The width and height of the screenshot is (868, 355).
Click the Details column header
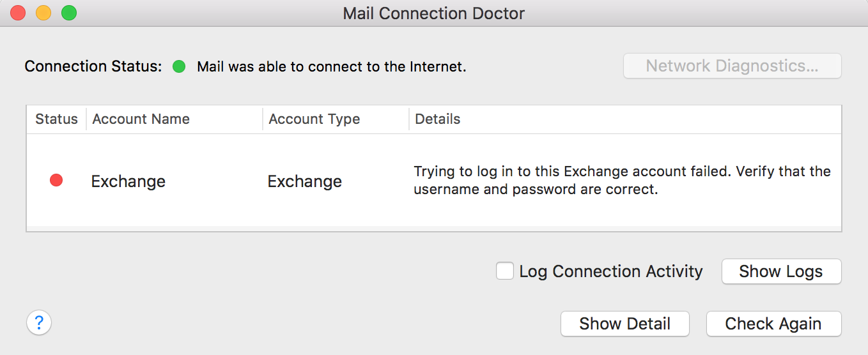[438, 119]
